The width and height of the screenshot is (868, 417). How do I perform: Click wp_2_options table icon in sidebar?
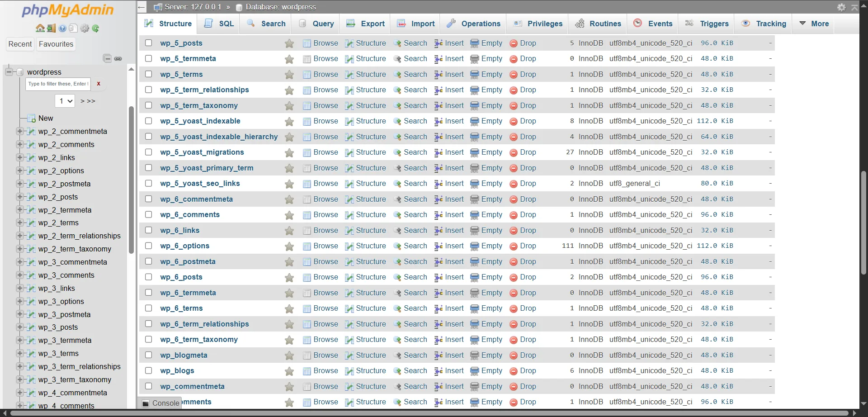[x=31, y=171]
